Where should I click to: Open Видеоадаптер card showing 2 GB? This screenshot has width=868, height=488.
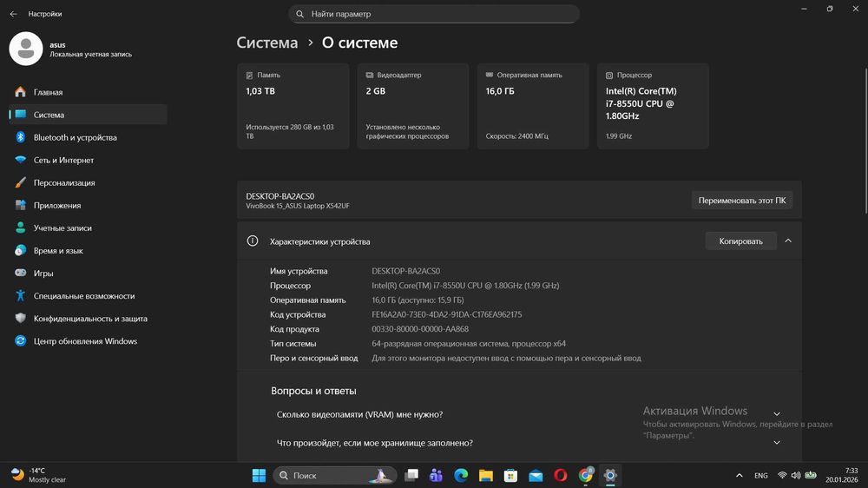[x=413, y=106]
